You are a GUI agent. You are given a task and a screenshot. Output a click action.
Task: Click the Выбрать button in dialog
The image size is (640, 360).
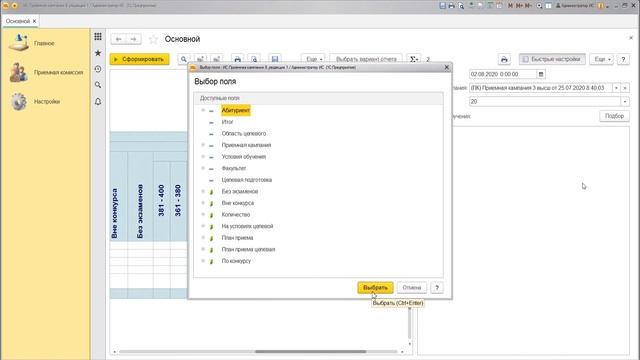click(x=375, y=287)
